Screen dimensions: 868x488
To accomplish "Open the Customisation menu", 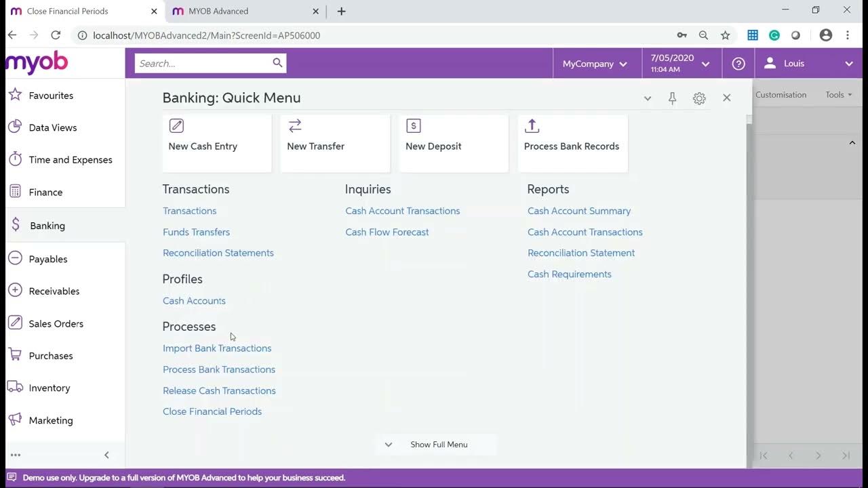I will pos(781,95).
